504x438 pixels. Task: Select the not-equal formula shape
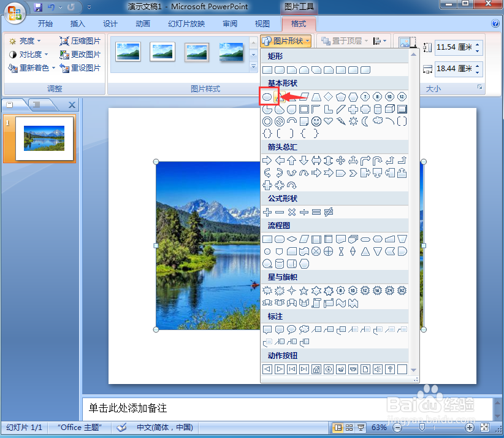[328, 212]
